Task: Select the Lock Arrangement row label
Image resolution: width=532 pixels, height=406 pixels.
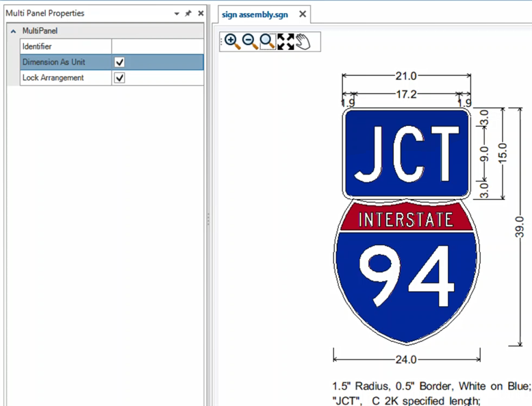Action: pos(53,77)
